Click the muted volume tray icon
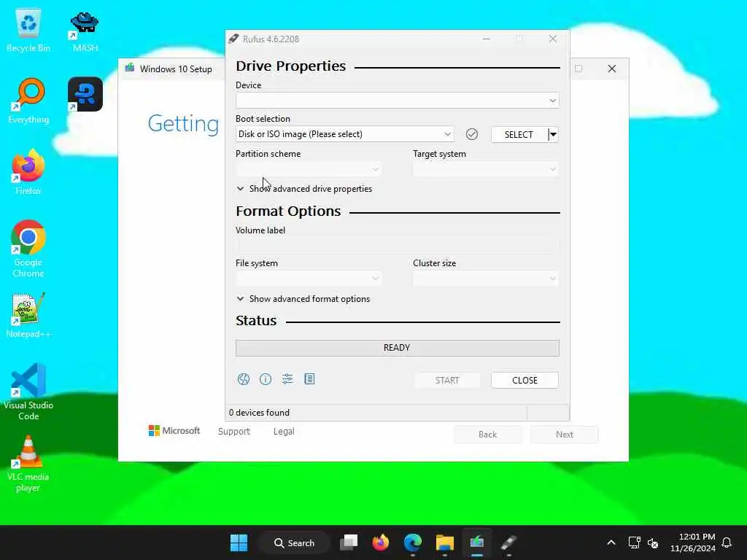747x560 pixels. click(x=653, y=542)
